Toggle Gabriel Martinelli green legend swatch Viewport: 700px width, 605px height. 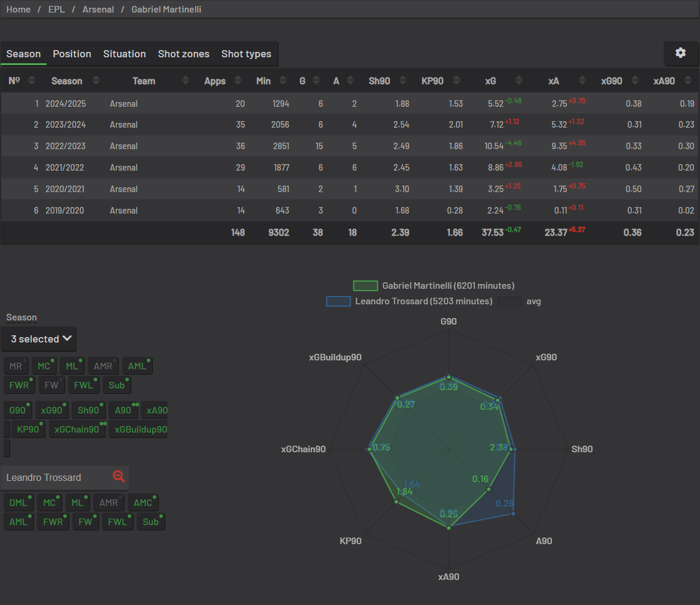365,286
